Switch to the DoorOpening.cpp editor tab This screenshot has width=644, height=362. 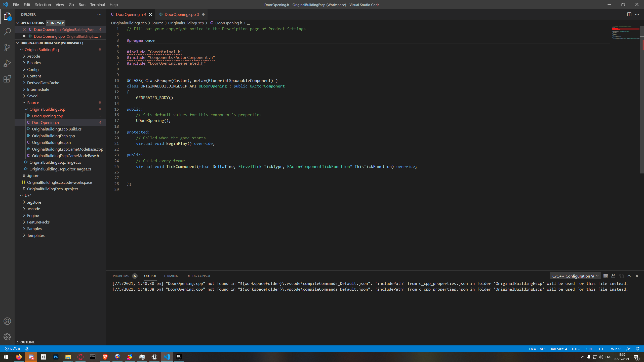click(x=180, y=14)
